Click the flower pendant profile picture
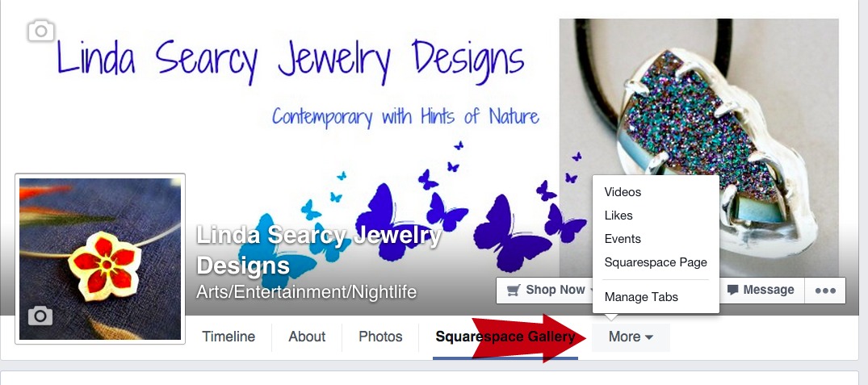Viewport: 868px width, 385px height. pos(100,259)
